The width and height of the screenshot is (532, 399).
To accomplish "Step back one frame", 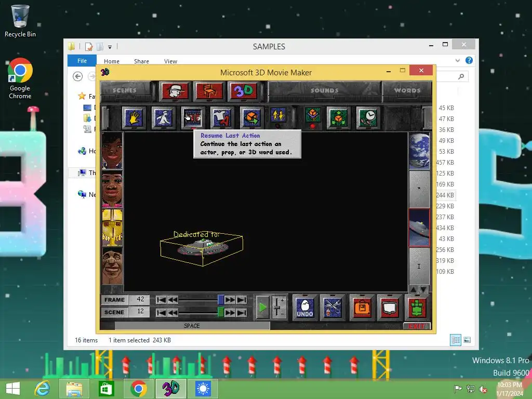I will [172, 300].
